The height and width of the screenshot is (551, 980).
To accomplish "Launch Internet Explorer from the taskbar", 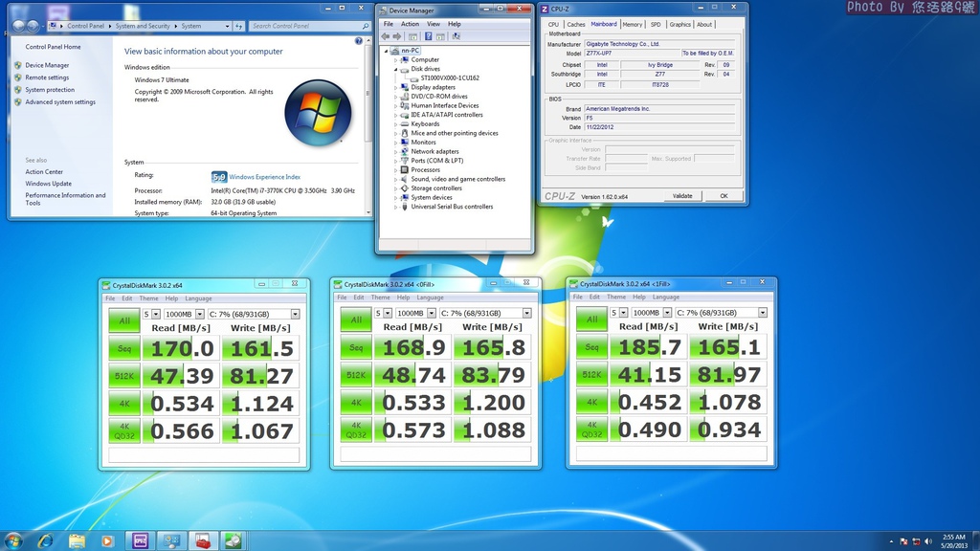I will (45, 541).
